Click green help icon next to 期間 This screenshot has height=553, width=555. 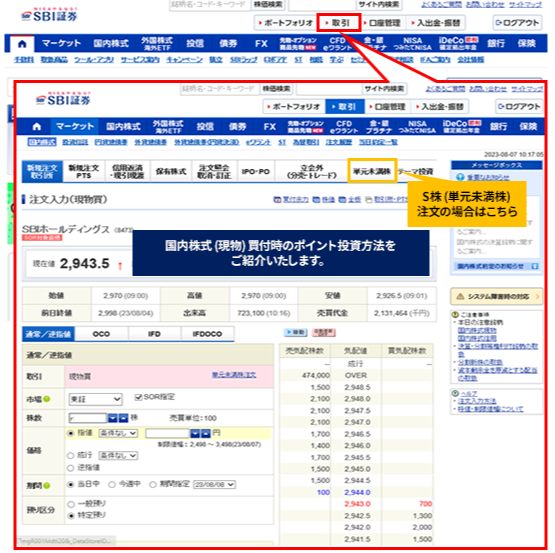[x=47, y=485]
